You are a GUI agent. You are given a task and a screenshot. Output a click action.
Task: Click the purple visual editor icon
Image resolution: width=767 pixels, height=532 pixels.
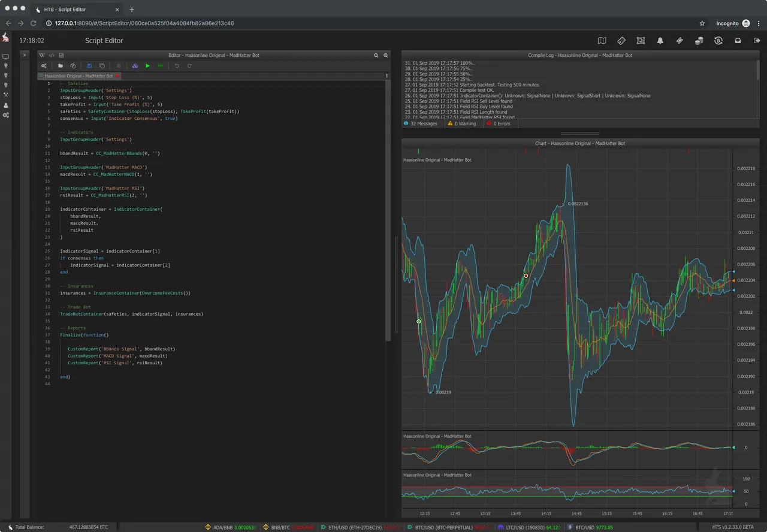135,66
